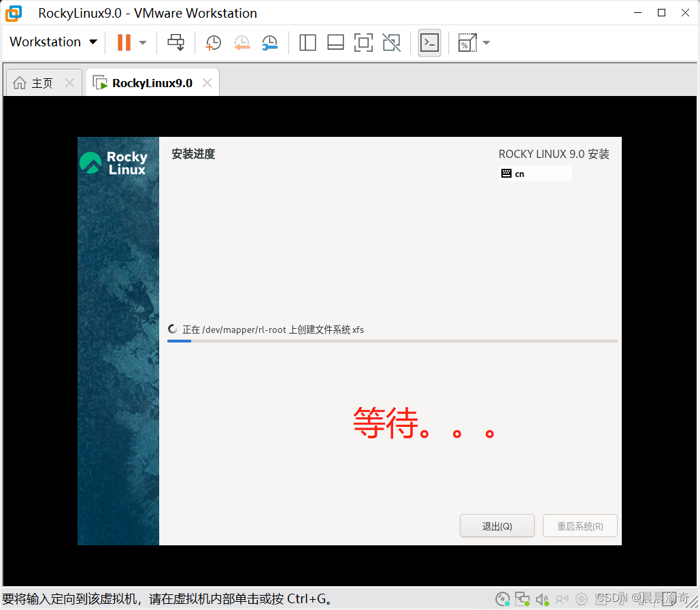Close the 主页 tab
The height and width of the screenshot is (610, 700).
point(69,82)
